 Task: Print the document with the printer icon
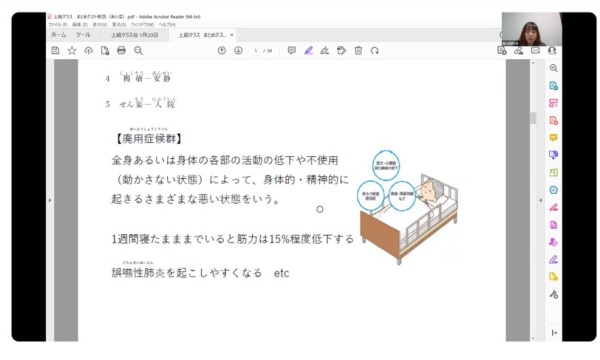point(121,50)
